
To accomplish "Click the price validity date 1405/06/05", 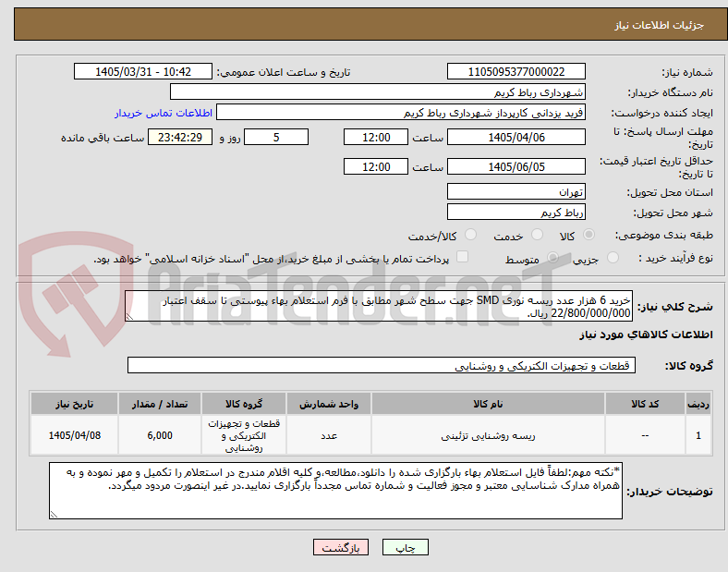I will (x=516, y=166).
